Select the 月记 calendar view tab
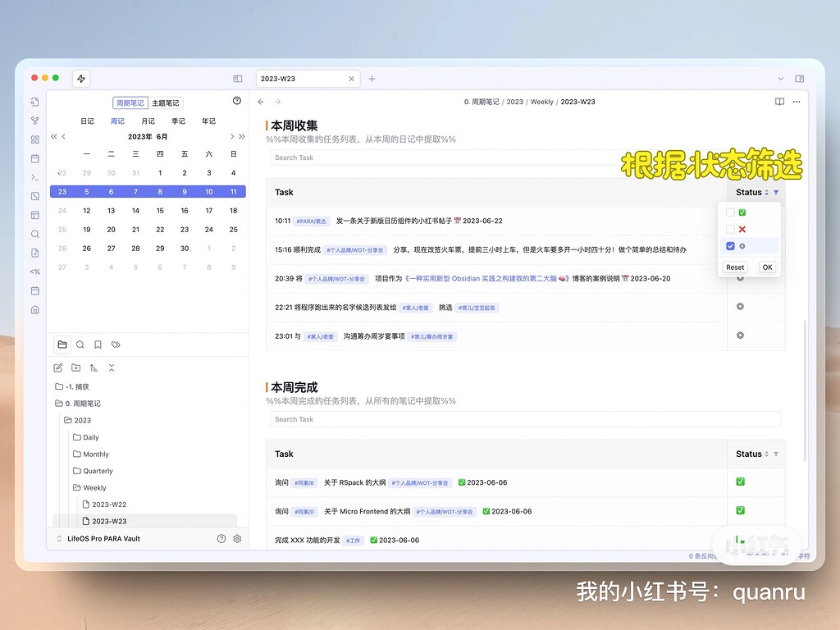This screenshot has height=630, width=840. [147, 121]
